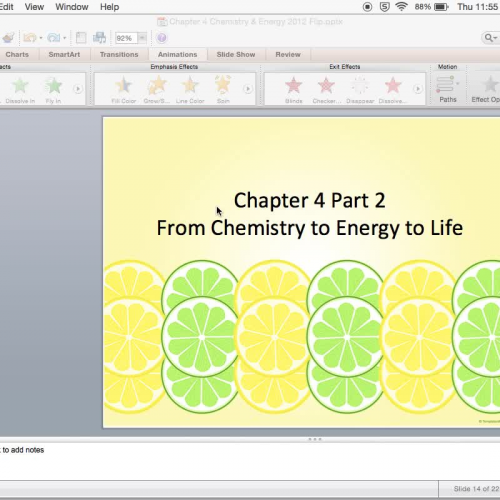The width and height of the screenshot is (500, 500).
Task: Open the 92% zoom dropdown
Action: [142, 38]
